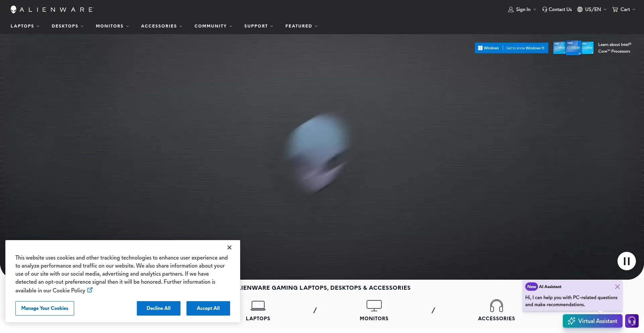Launch the Virtual Assistant chat
This screenshot has width=644, height=333.
coord(593,321)
